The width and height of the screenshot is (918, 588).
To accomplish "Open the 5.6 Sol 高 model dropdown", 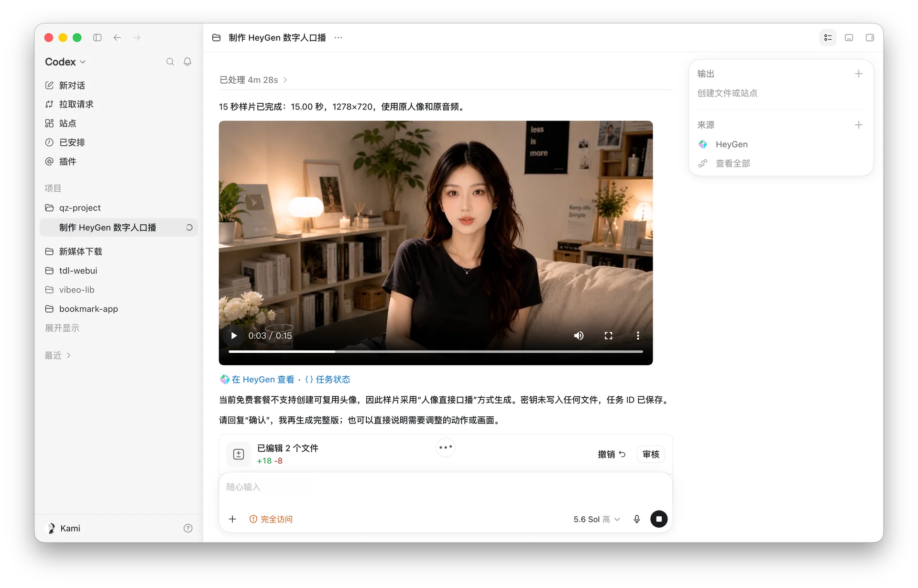I will tap(597, 519).
